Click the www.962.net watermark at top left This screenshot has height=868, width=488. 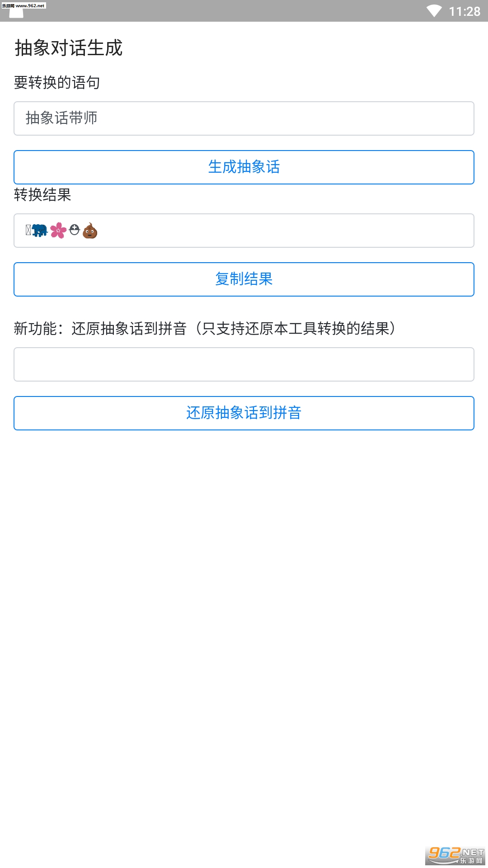[x=23, y=5]
